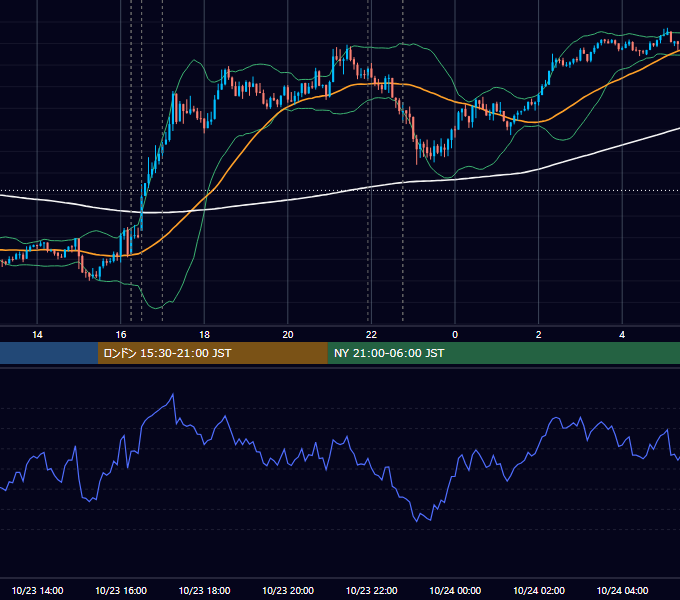Click hour label 18 on the chart axis
Screen dimensions: 680x600
[204, 335]
